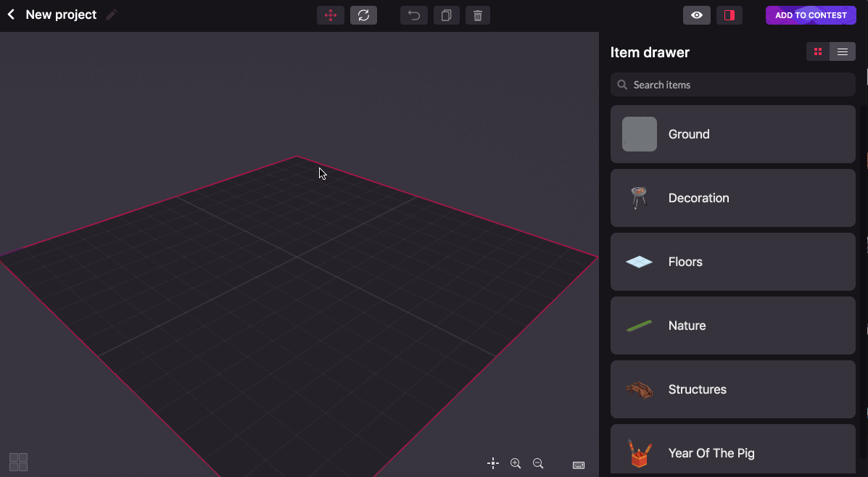Go back using the left chevron arrow

11,15
